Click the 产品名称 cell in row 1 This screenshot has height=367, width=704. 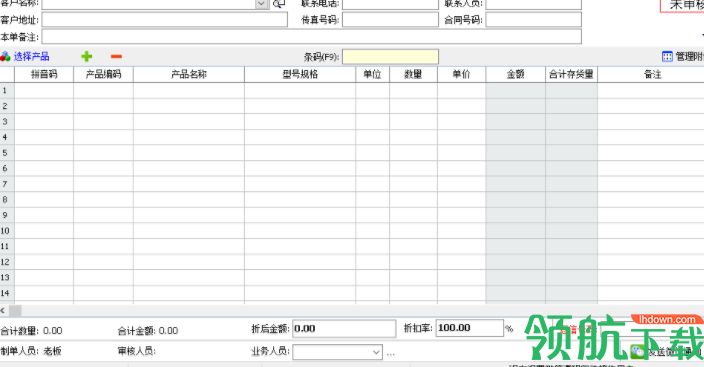point(189,90)
